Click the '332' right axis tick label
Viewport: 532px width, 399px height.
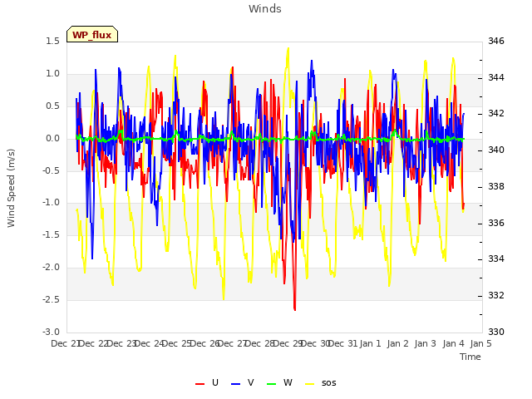496,296
